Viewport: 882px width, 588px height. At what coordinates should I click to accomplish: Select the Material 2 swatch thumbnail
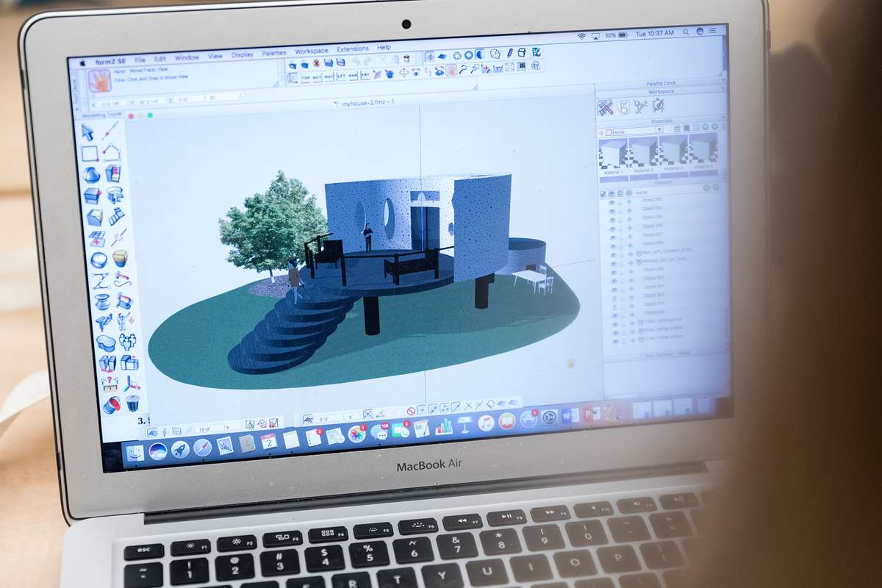point(642,154)
